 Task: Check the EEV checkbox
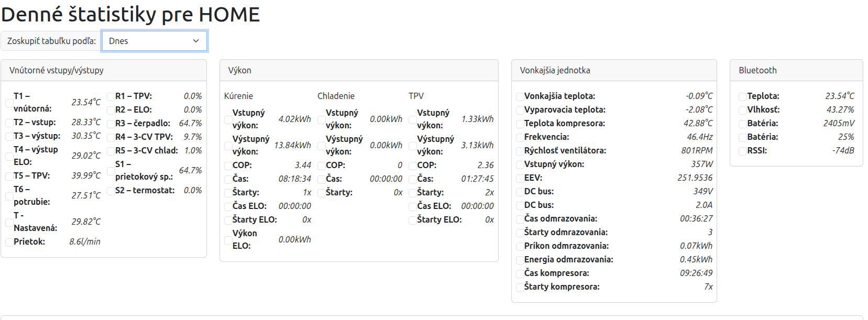tap(520, 178)
